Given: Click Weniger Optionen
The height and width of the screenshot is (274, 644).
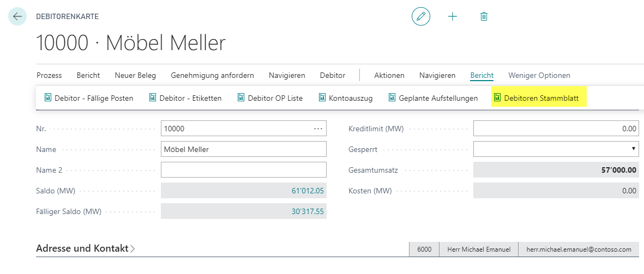Looking at the screenshot, I should pyautogui.click(x=539, y=76).
